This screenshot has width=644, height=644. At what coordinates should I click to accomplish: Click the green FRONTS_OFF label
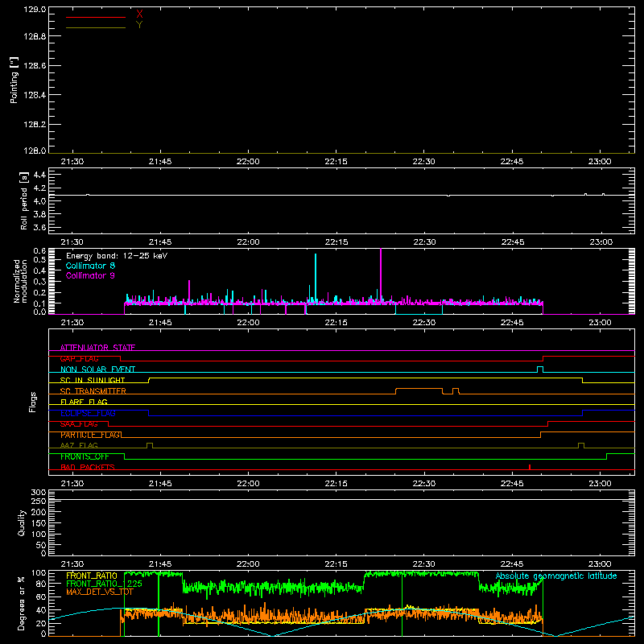pos(85,456)
